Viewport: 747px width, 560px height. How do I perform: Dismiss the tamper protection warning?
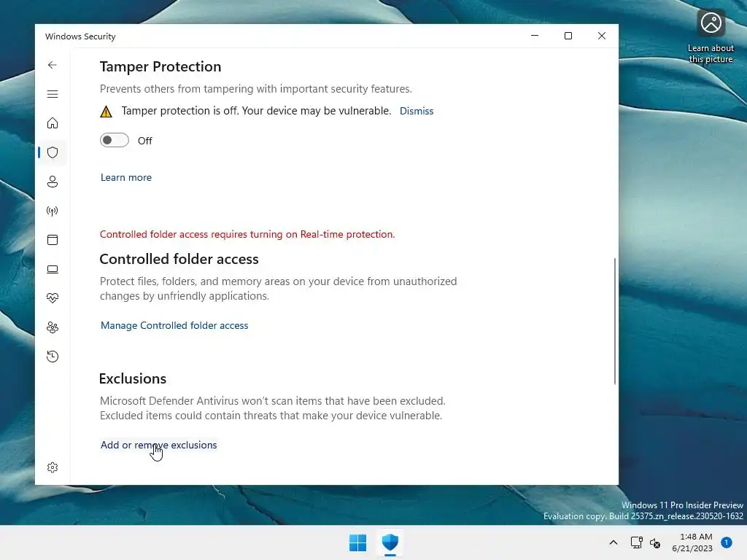tap(417, 111)
